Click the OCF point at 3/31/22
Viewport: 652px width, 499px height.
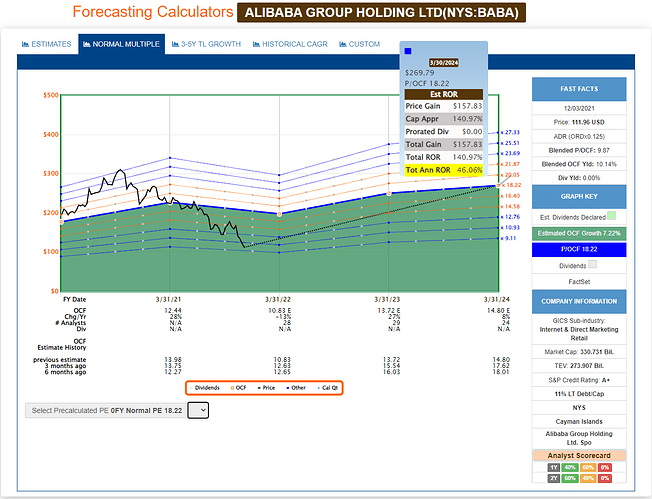(279, 214)
